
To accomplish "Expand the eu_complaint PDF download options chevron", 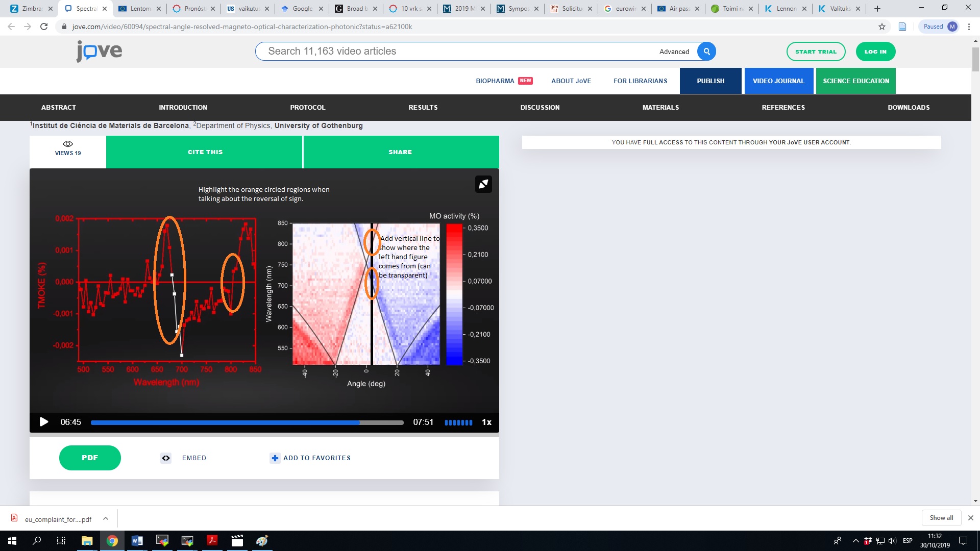I will (106, 519).
